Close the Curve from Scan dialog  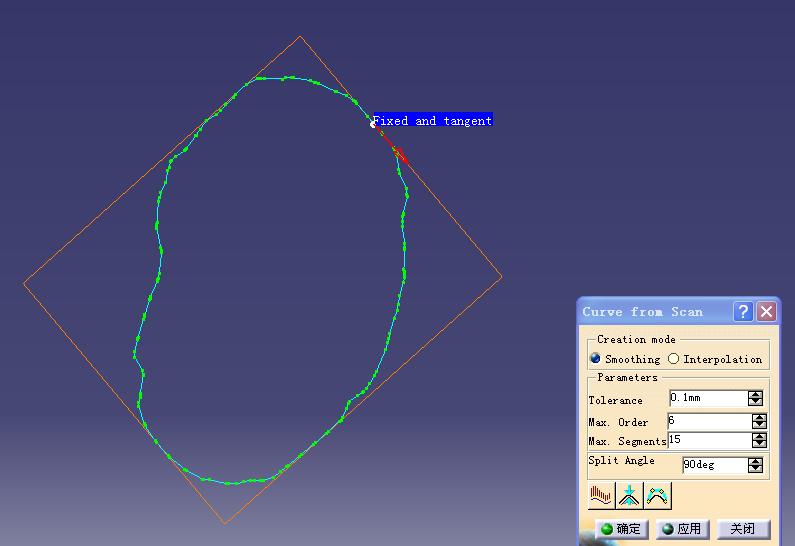[x=767, y=311]
